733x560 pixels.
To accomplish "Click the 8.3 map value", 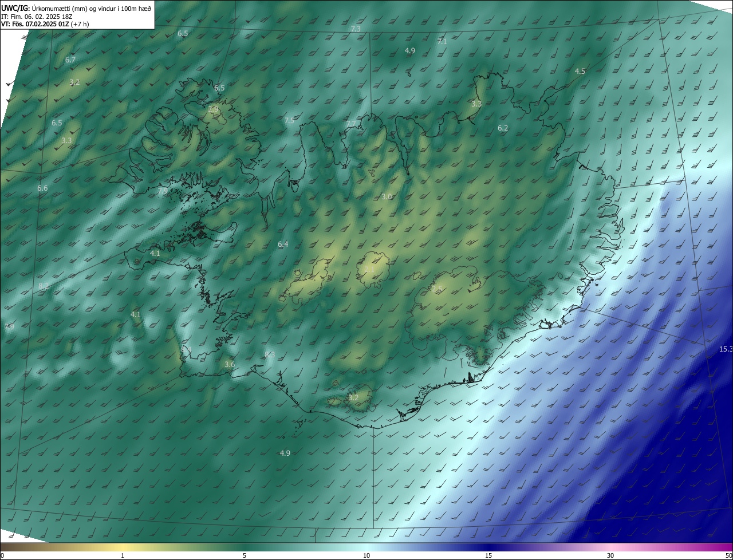I will tap(270, 355).
